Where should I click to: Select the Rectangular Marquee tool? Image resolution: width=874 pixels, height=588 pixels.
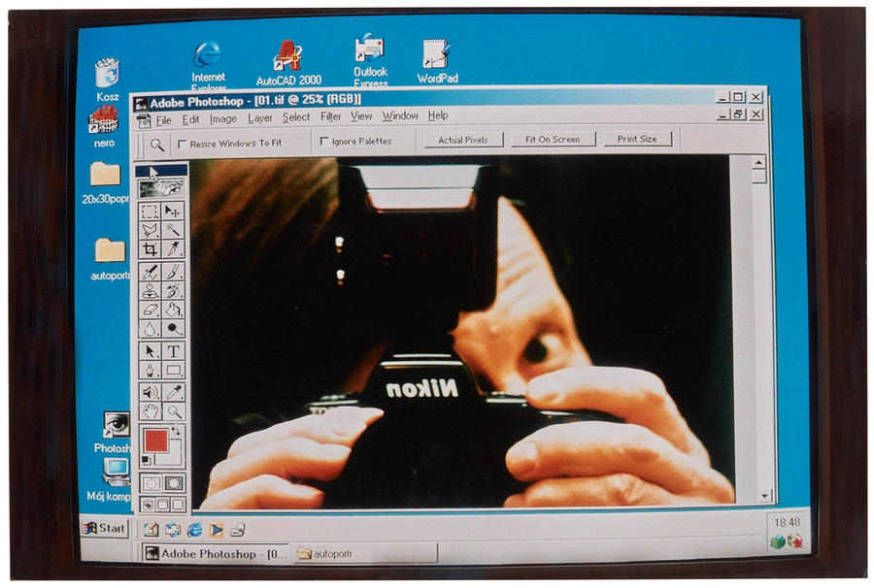pyautogui.click(x=150, y=212)
